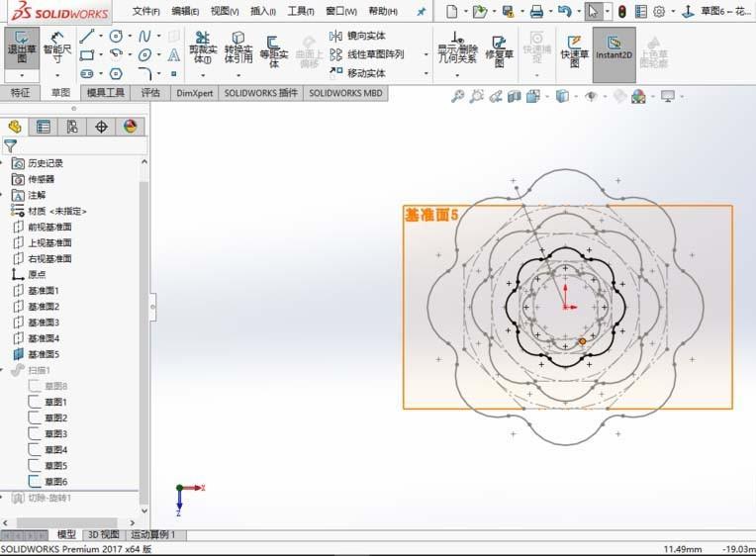Select the Circle sketch tool
The image size is (756, 556).
pos(116,36)
